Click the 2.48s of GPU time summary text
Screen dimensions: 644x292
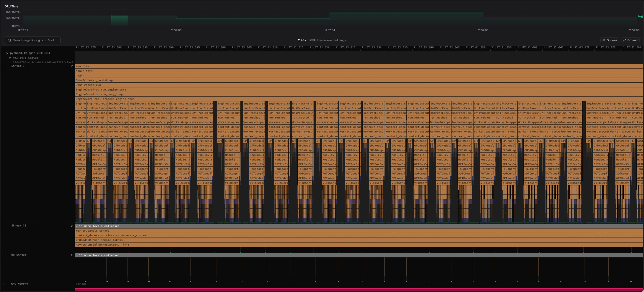click(322, 40)
